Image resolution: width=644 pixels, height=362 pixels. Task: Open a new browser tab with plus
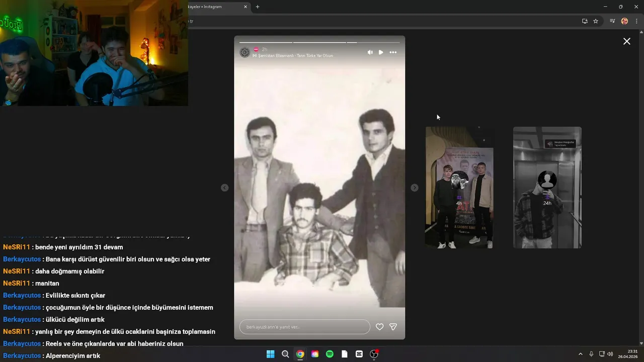point(258,7)
